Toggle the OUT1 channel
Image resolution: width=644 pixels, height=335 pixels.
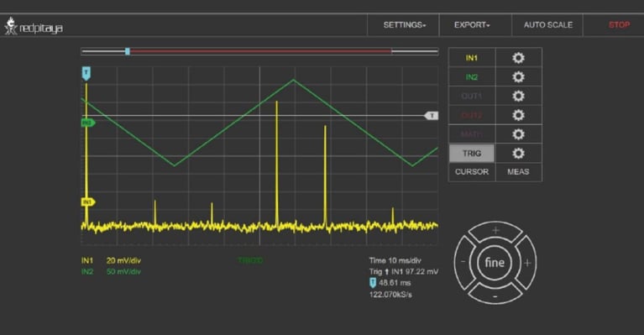click(472, 96)
